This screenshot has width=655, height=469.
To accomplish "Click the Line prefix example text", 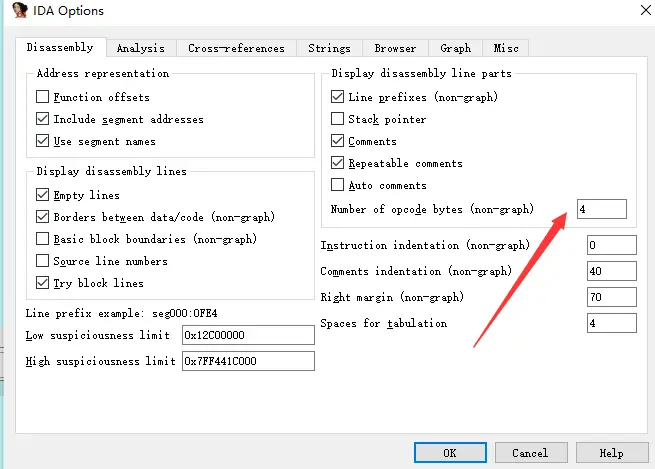I will coord(121,313).
